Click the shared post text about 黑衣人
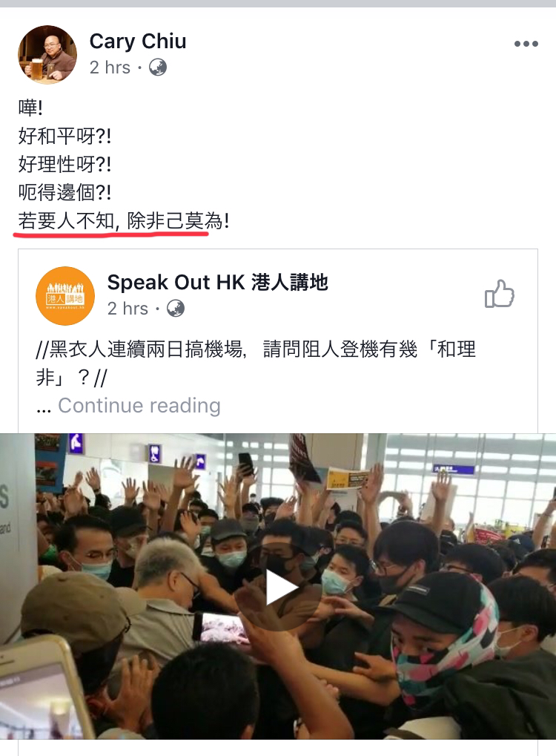Viewport: 556px width, 756px height. (256, 363)
